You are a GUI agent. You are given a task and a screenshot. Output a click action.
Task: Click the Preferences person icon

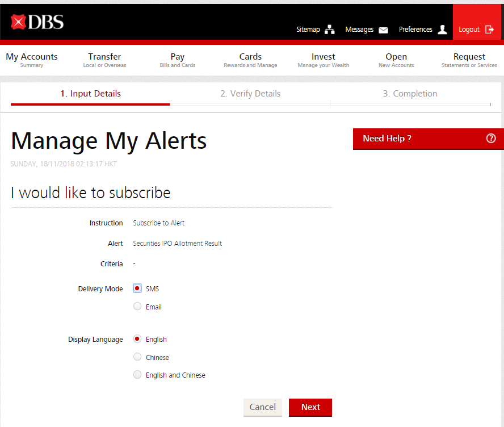click(x=443, y=30)
